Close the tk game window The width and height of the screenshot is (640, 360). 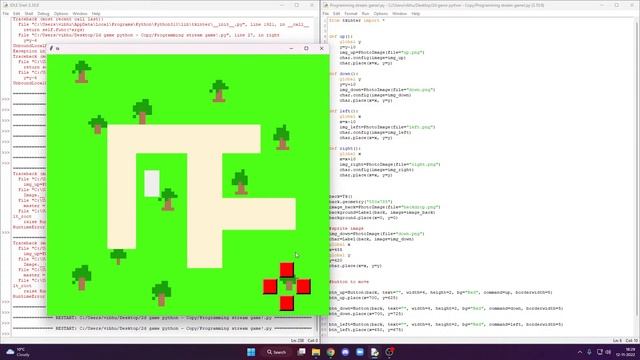321,48
